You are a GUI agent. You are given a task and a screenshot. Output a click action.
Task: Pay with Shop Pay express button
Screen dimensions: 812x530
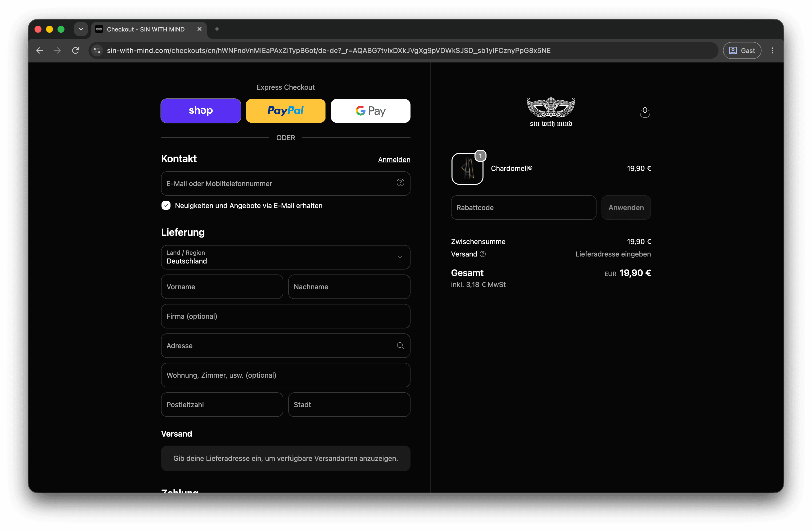tap(200, 111)
